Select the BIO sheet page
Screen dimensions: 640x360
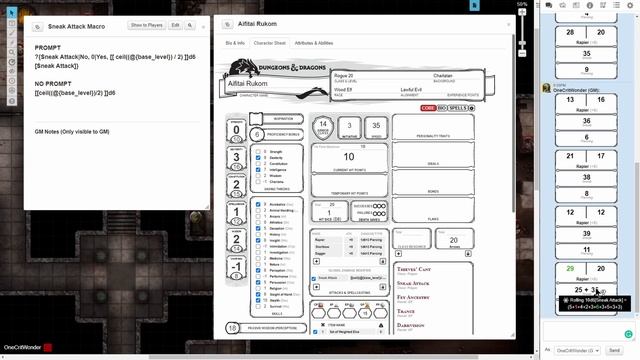(x=442, y=108)
